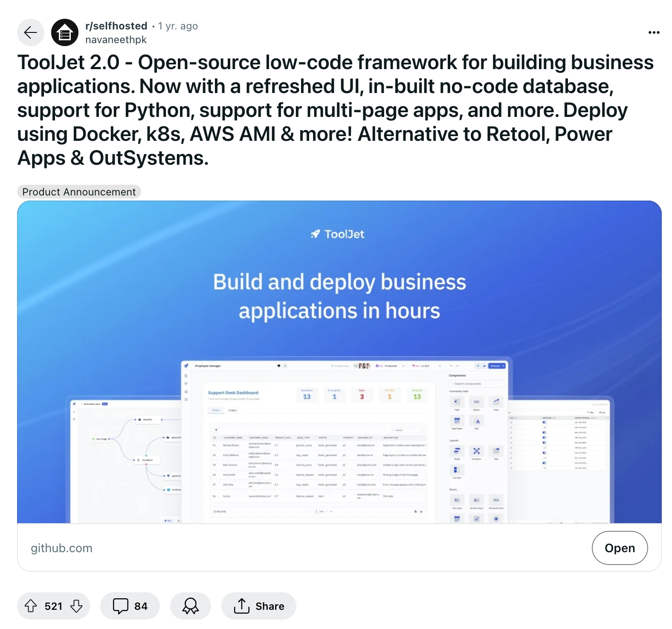
Task: Click the back arrow button
Action: pyautogui.click(x=30, y=32)
